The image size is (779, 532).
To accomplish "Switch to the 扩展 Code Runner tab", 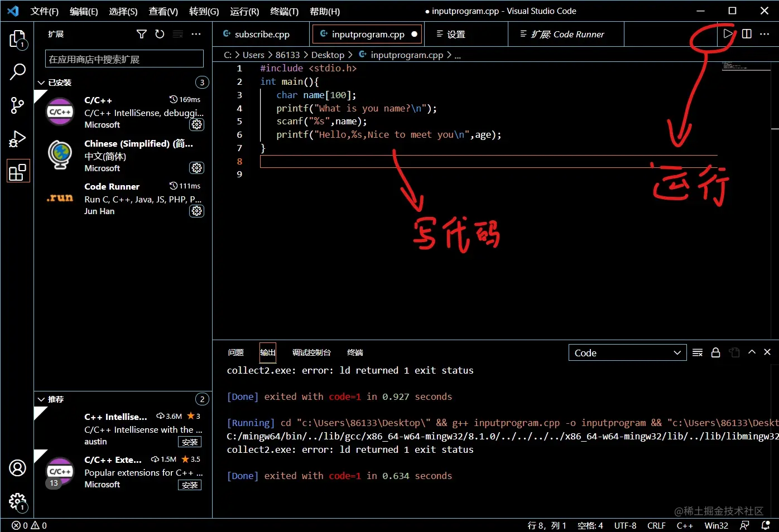I will [566, 34].
